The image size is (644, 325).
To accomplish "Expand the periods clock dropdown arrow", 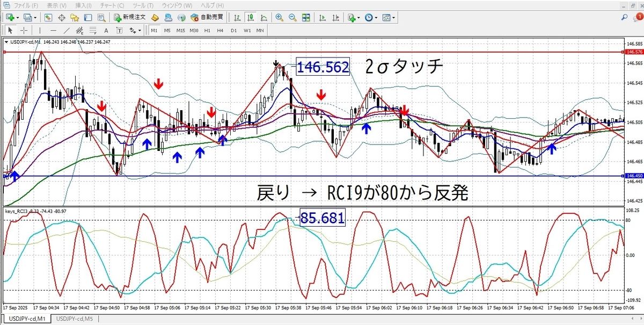I will pos(376,17).
